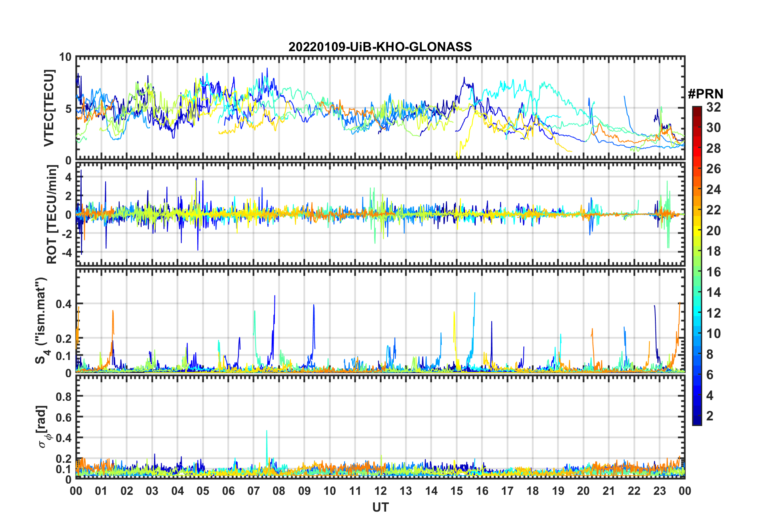The image size is (761, 532).
Task: Select the UT x-axis label
Action: 380,508
